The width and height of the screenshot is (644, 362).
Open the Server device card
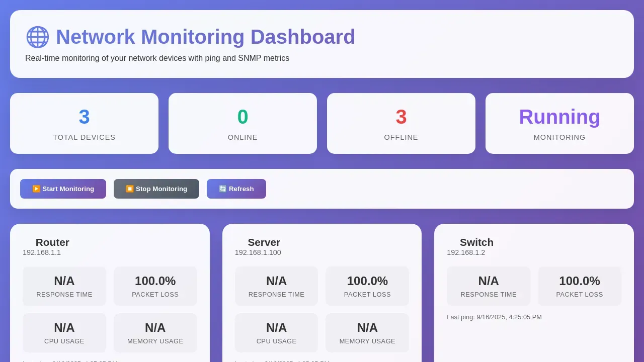coord(264,242)
